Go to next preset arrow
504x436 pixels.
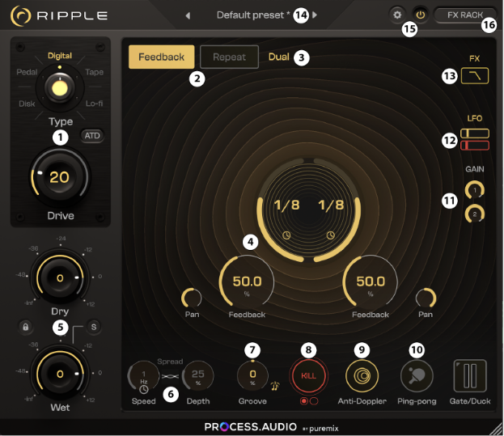click(315, 15)
